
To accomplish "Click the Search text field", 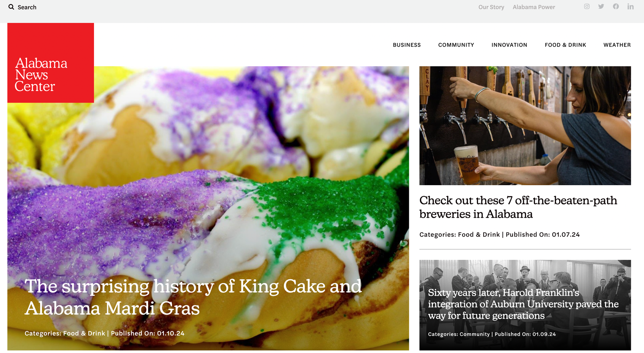I will click(x=27, y=7).
